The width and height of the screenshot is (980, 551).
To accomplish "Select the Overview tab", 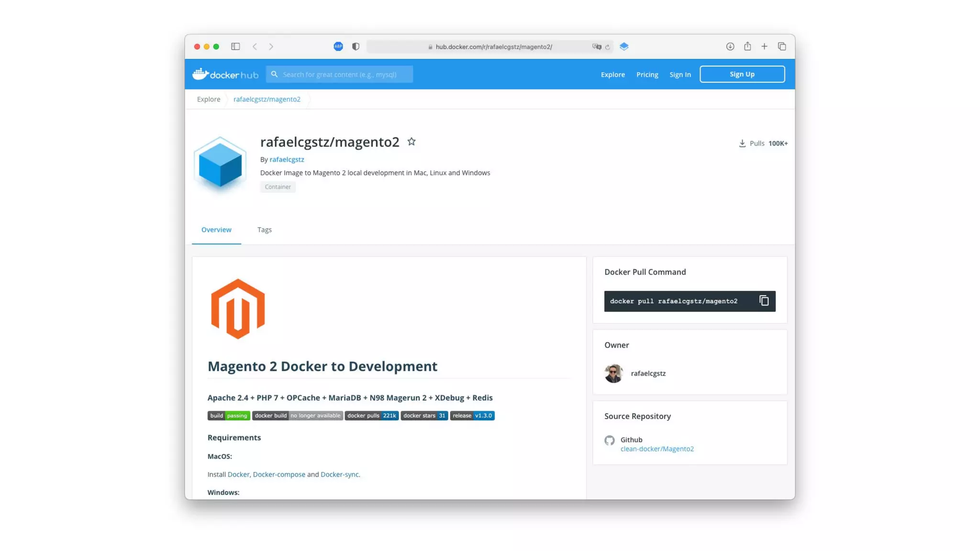I will click(216, 230).
